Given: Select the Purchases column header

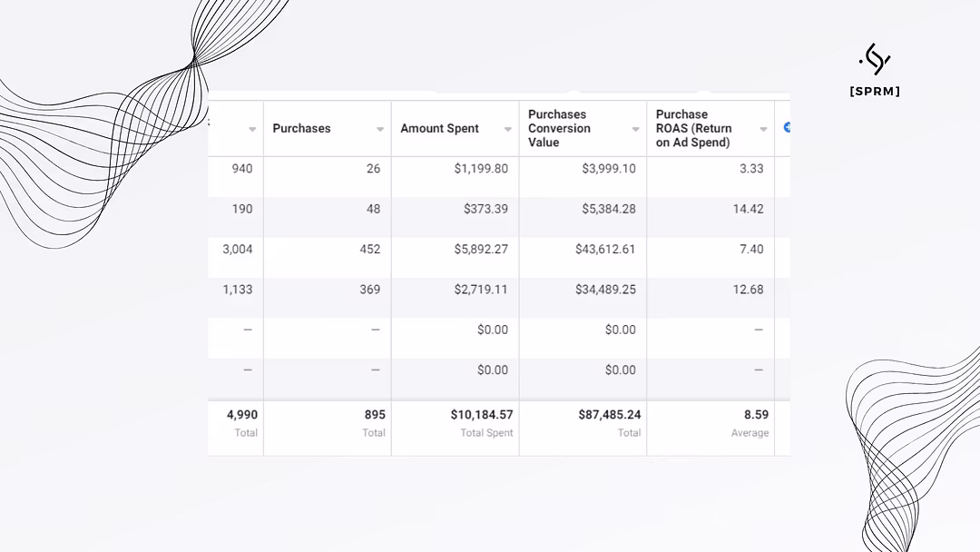Looking at the screenshot, I should tap(301, 129).
